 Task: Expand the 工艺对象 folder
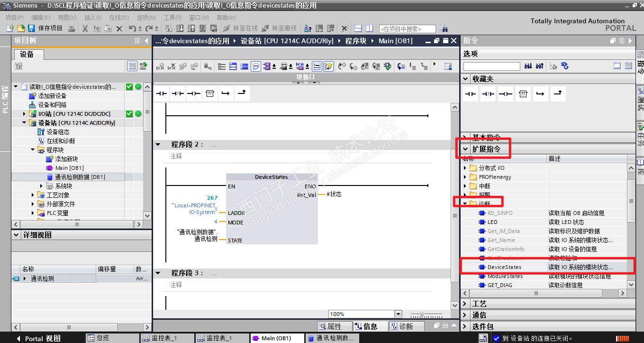33,195
